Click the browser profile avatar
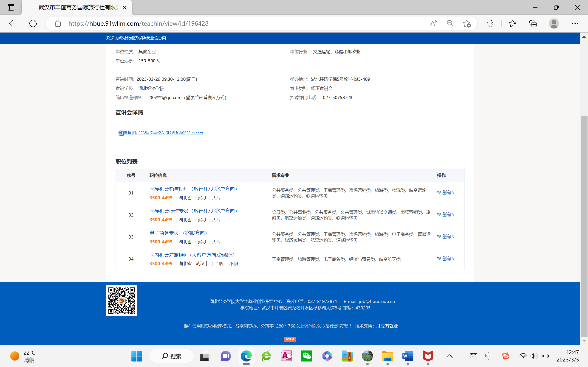 tap(554, 23)
